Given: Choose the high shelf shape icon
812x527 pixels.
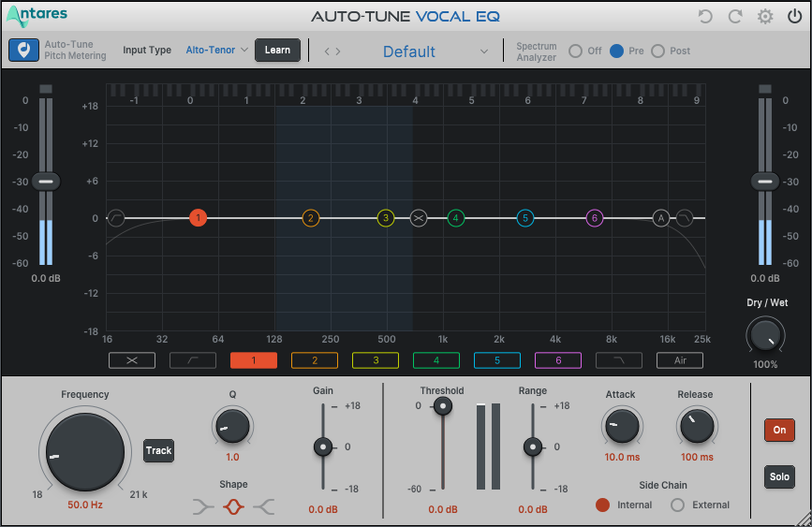Looking at the screenshot, I should 263,506.
